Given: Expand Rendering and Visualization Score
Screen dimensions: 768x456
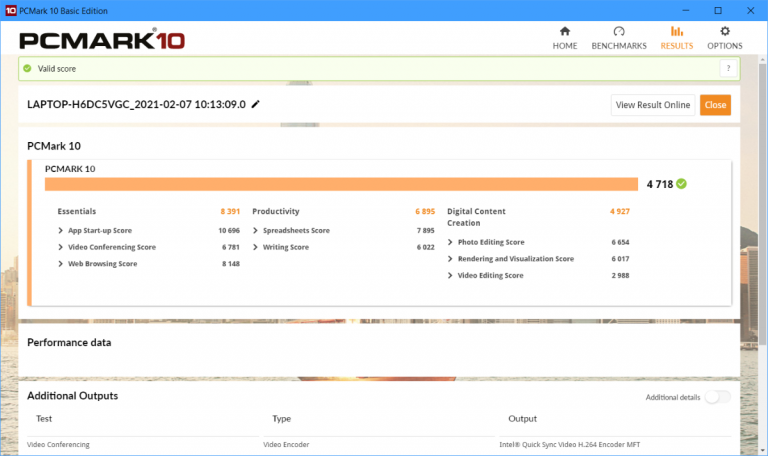Looking at the screenshot, I should click(x=451, y=259).
